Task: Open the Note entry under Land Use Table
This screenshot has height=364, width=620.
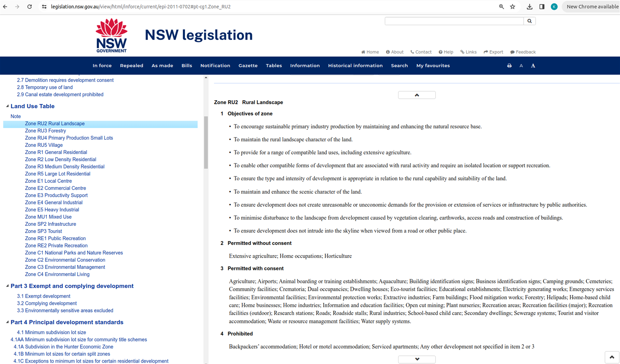Action: pos(16,116)
